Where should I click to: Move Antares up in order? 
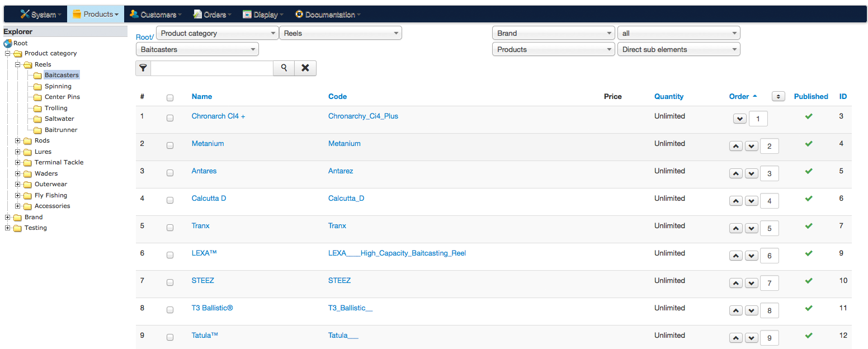[736, 174]
